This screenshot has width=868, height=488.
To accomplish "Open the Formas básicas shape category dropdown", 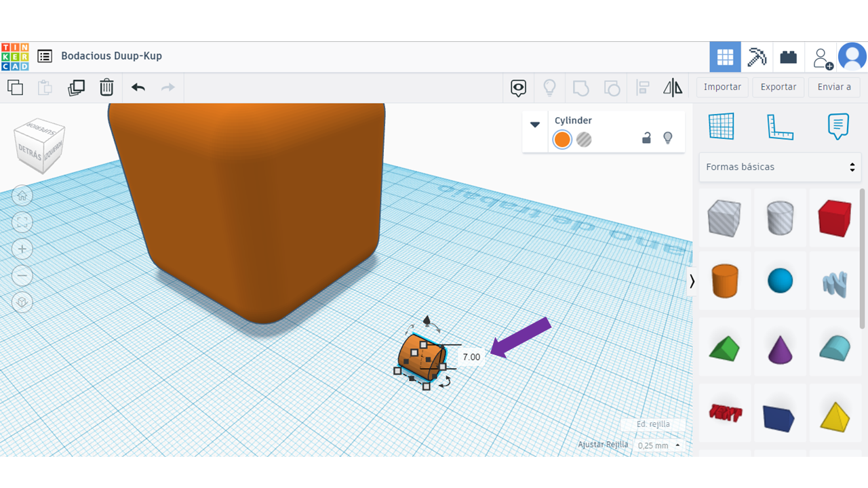I will pyautogui.click(x=780, y=167).
